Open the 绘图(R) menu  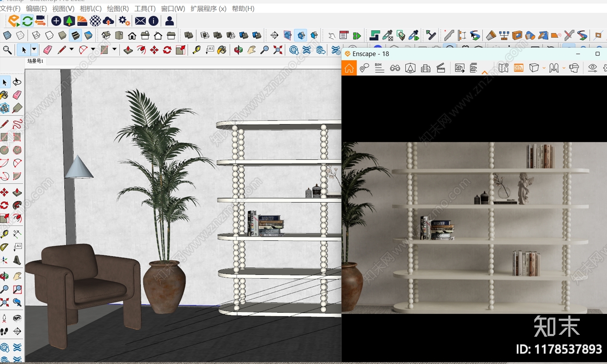[118, 8]
